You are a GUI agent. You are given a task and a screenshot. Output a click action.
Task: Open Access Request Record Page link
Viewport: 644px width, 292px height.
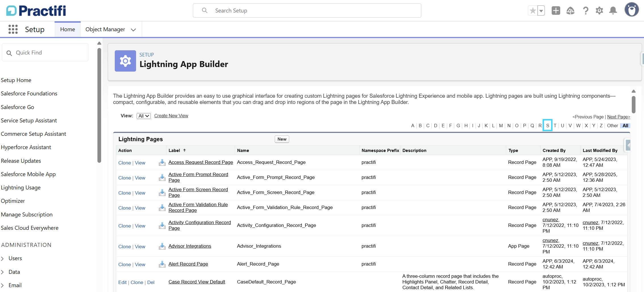pyautogui.click(x=201, y=162)
